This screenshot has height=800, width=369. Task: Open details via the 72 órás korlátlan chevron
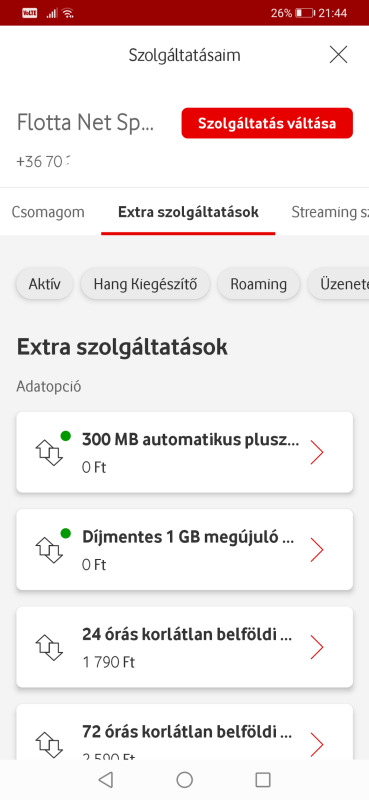point(317,745)
